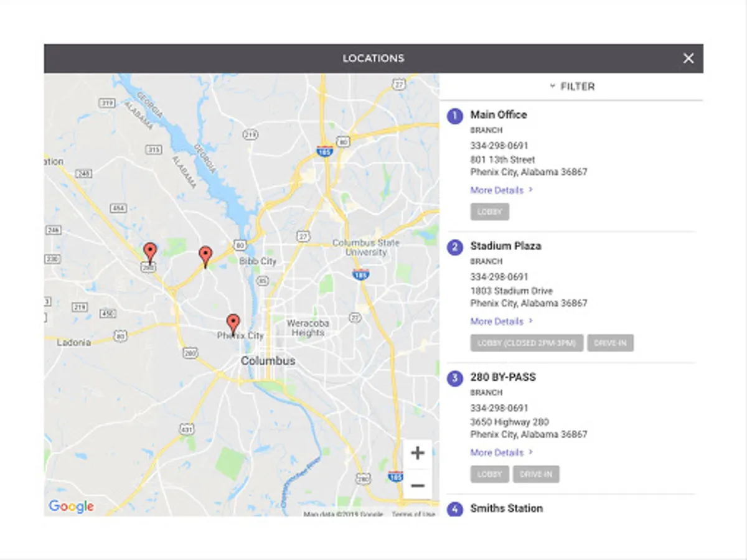Select the leftmost red map pin
The image size is (747, 560).
pos(149,254)
